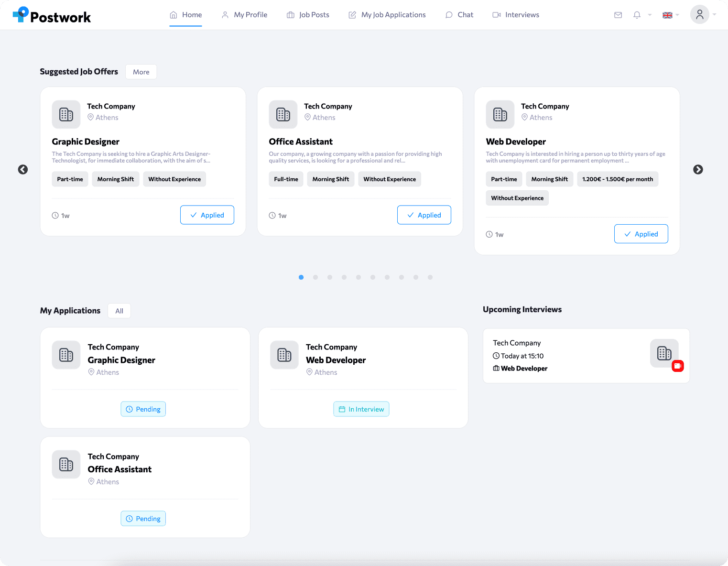Select the second carousel pagination dot
Screen dimensions: 728x566
[x=315, y=277]
